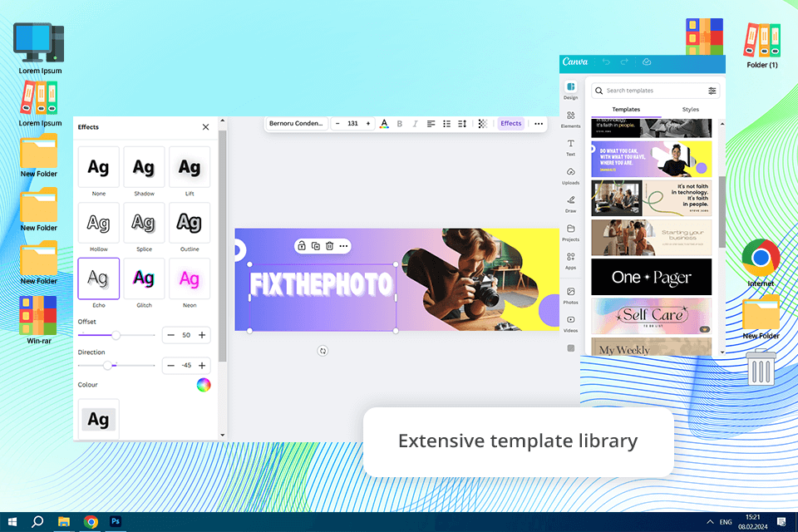
Task: Open Photoshop from the taskbar
Action: (116, 521)
